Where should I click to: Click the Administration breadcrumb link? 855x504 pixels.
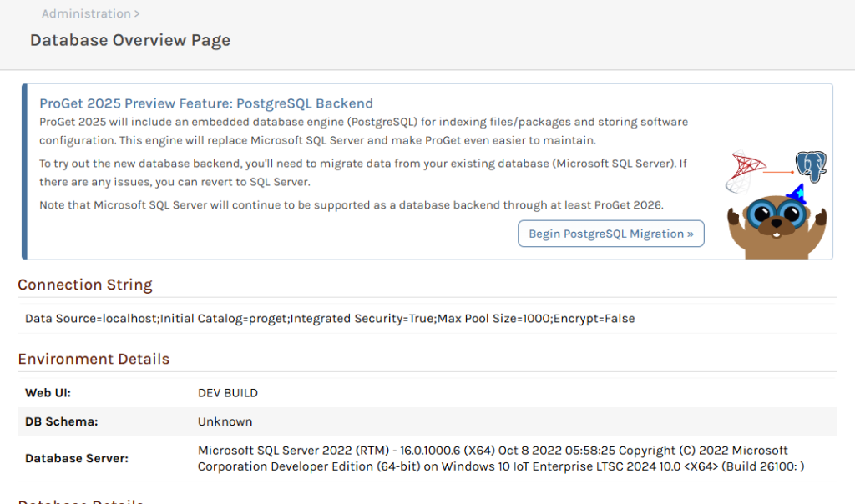(x=86, y=13)
